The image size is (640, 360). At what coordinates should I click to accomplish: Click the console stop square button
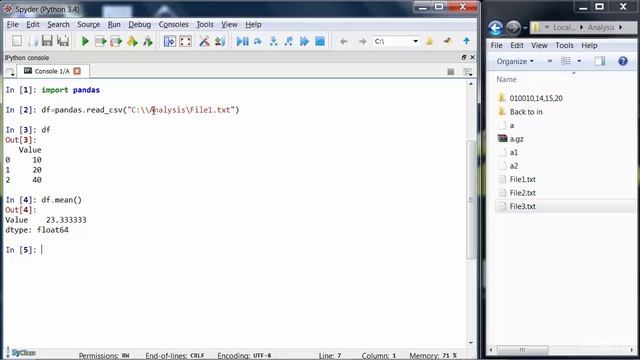451,72
